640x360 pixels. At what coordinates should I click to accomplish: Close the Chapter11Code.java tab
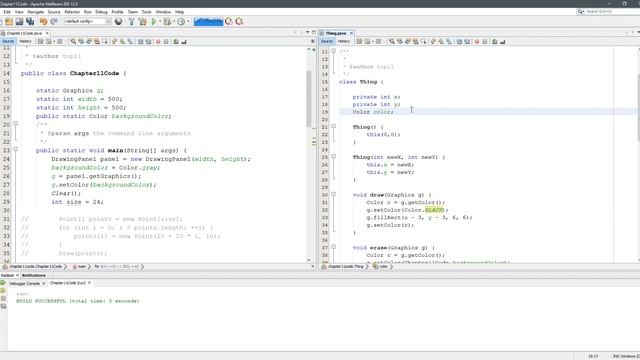47,33
